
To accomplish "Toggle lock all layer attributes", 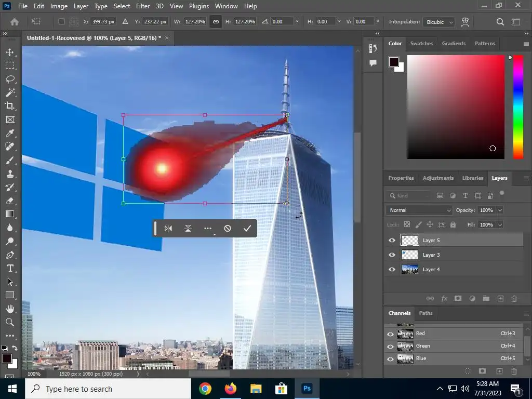I will coord(453,224).
